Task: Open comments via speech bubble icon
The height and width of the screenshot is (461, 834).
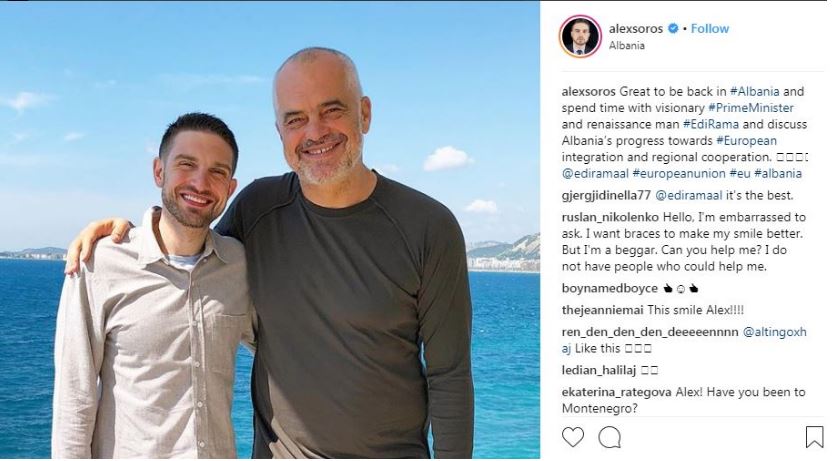Action: (x=610, y=438)
